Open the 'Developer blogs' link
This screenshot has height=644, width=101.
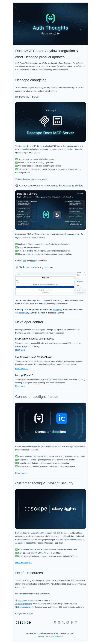[x=25, y=604]
